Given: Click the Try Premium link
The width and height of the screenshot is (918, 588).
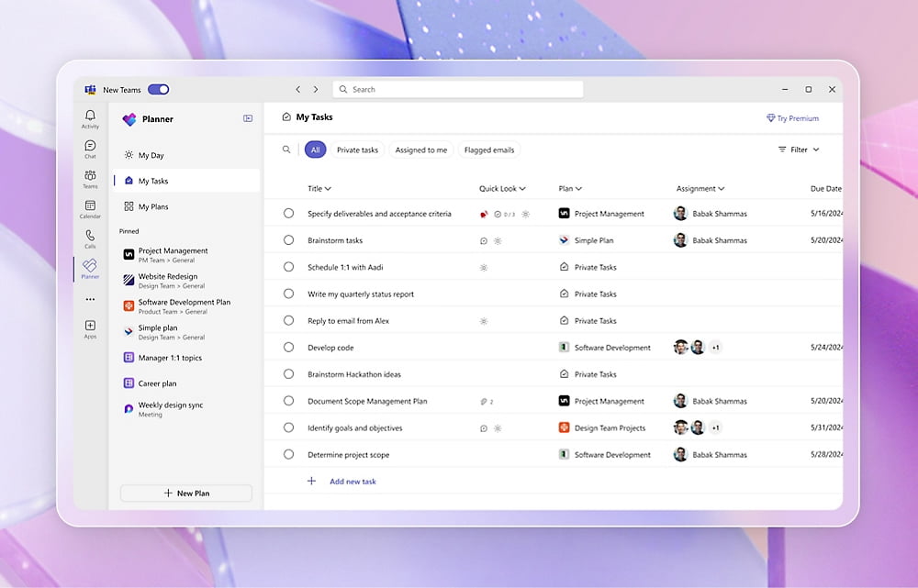Looking at the screenshot, I should tap(792, 118).
